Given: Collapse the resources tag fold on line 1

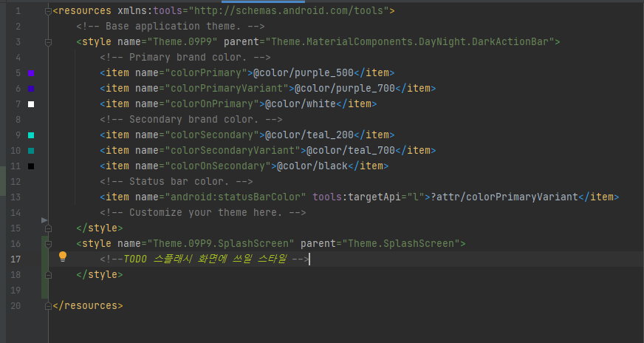Looking at the screenshot, I should [48, 11].
